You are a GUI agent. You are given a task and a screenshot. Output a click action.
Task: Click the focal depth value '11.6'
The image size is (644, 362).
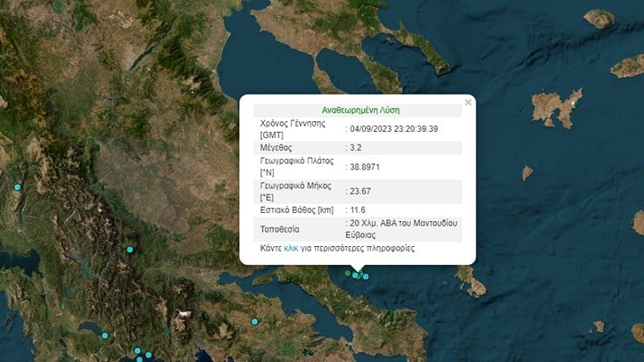pos(358,210)
